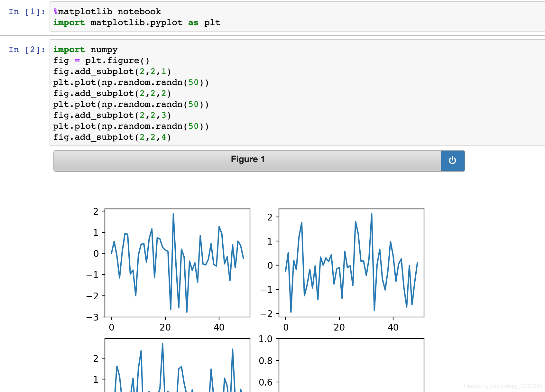
Task: Click inside the empty bottom-right subplot
Action: [352, 365]
